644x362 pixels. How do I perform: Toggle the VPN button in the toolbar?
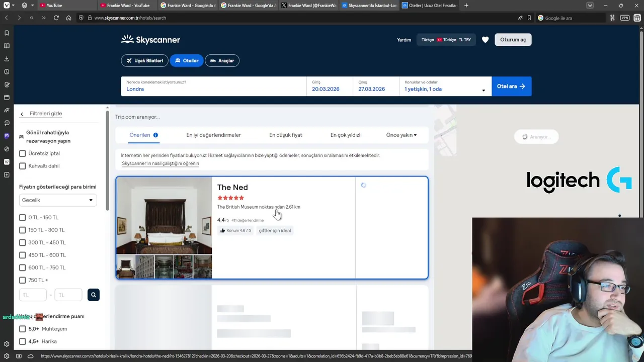tap(624, 18)
